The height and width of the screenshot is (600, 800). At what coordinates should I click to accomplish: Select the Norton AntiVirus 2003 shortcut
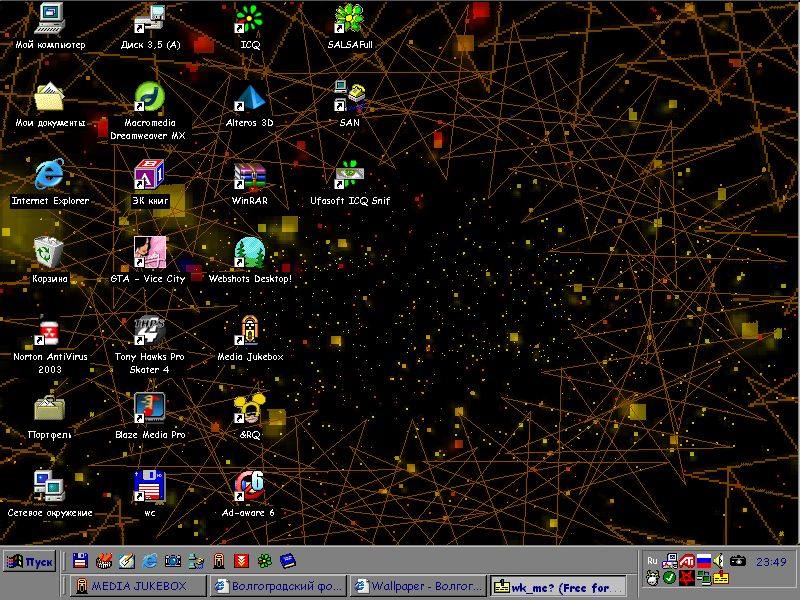(x=49, y=347)
